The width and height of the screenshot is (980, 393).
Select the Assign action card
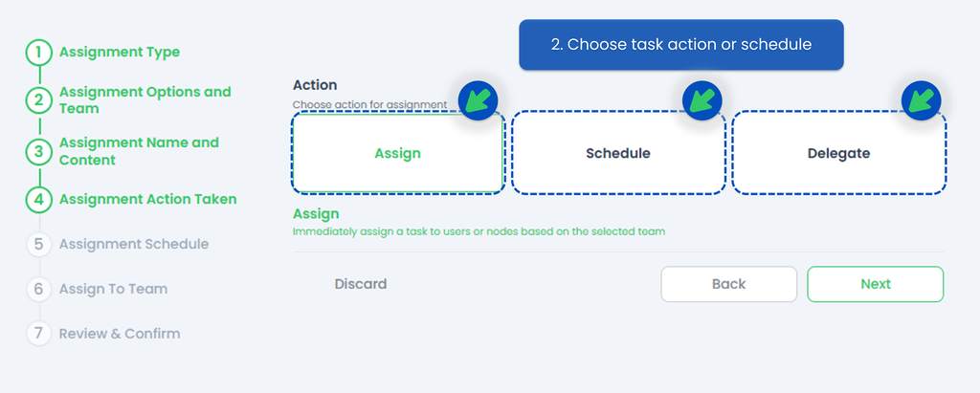tap(397, 153)
